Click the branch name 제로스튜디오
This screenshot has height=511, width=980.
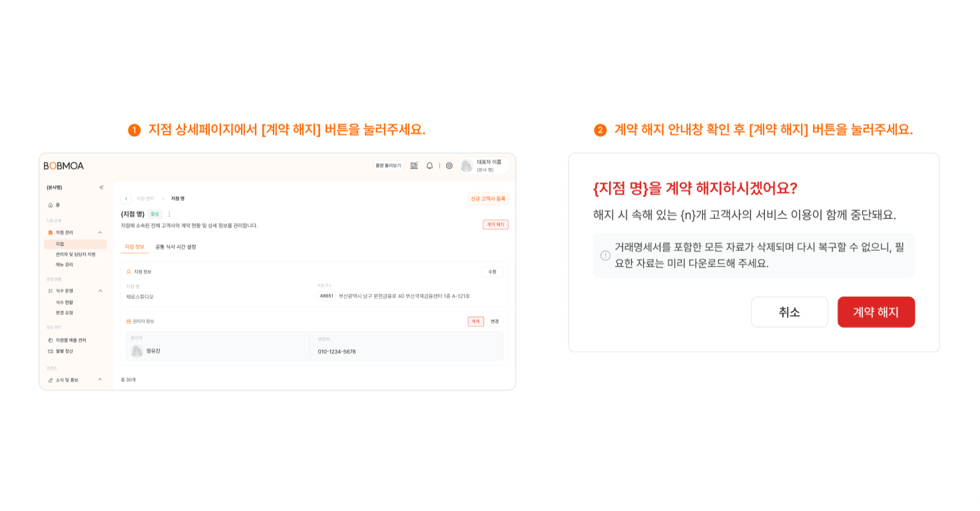coord(140,297)
